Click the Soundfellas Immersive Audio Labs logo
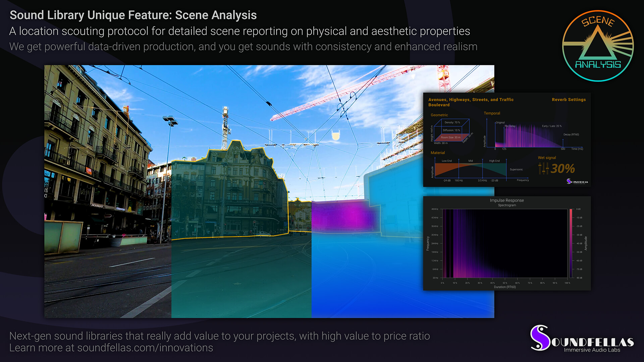The width and height of the screenshot is (644, 362). coord(582,339)
